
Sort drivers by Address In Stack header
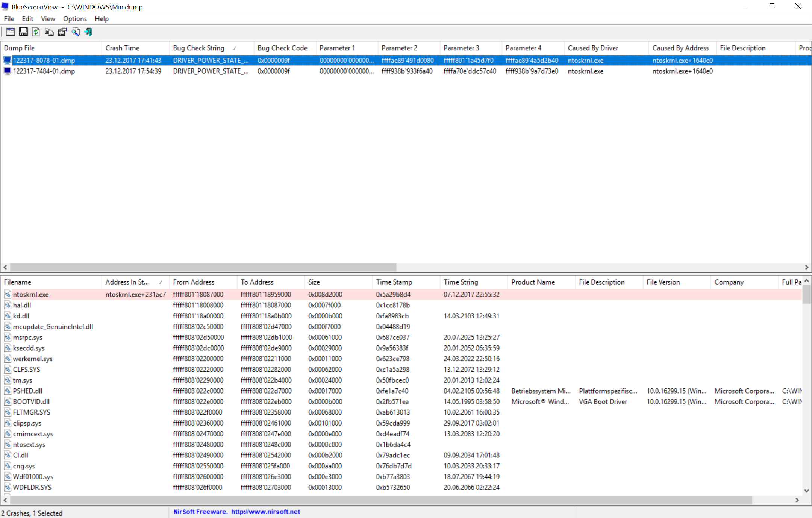tap(135, 282)
